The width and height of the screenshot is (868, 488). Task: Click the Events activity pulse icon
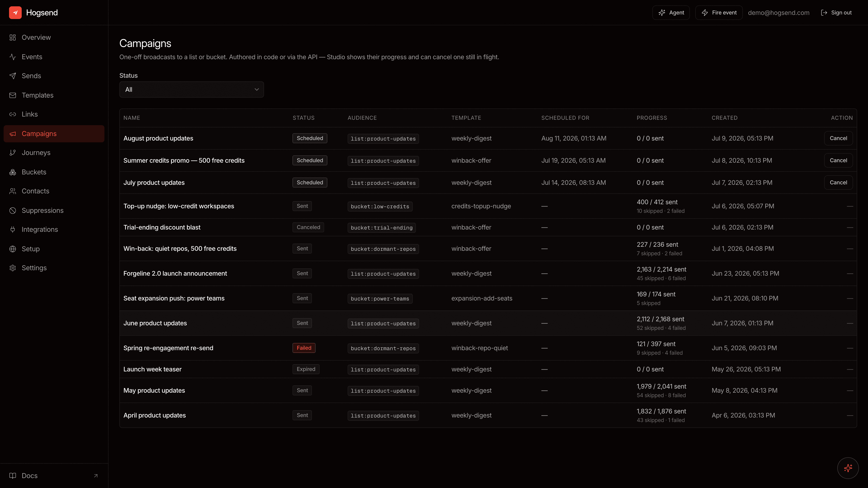point(13,57)
